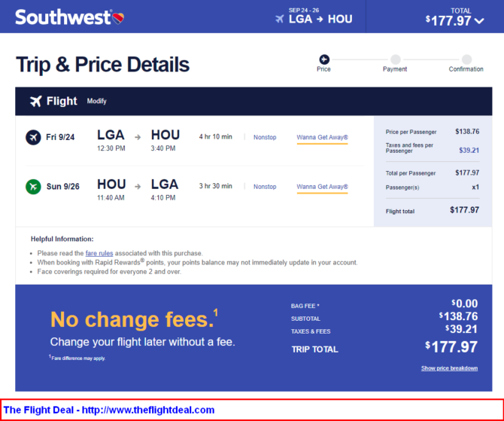Open the fare rules link
The image size is (504, 421).
tap(99, 253)
